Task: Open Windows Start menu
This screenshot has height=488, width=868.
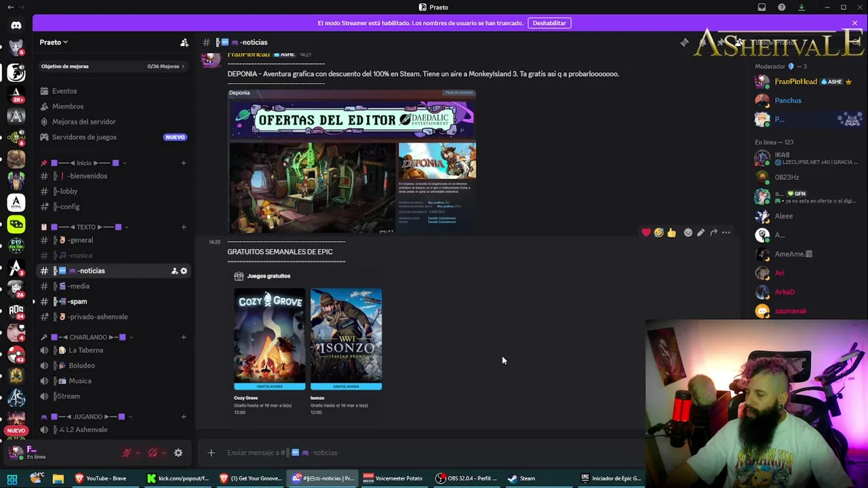Action: pyautogui.click(x=12, y=479)
